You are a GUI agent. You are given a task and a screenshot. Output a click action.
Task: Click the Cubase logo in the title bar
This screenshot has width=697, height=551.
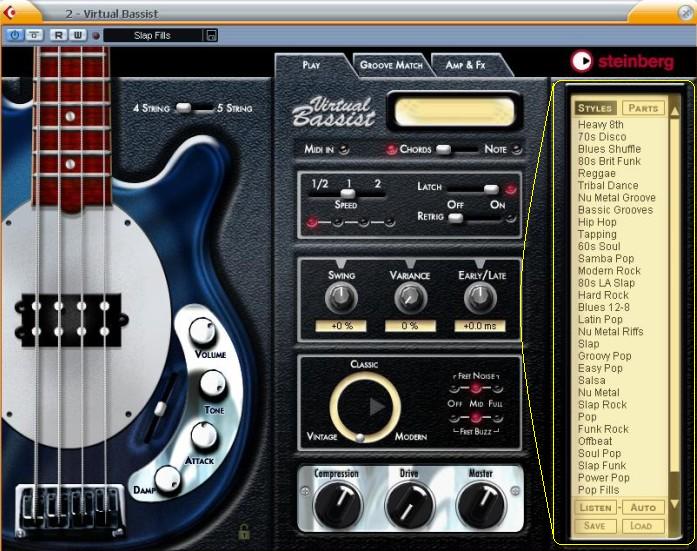click(x=9, y=12)
